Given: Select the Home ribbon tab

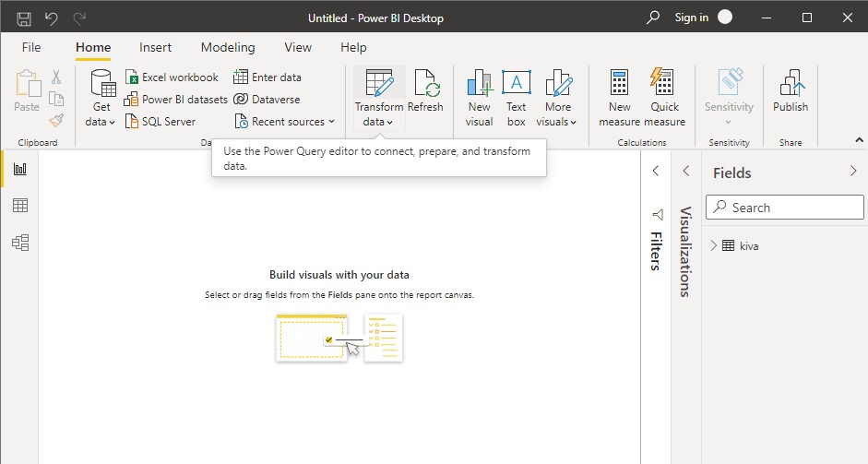Looking at the screenshot, I should point(93,48).
